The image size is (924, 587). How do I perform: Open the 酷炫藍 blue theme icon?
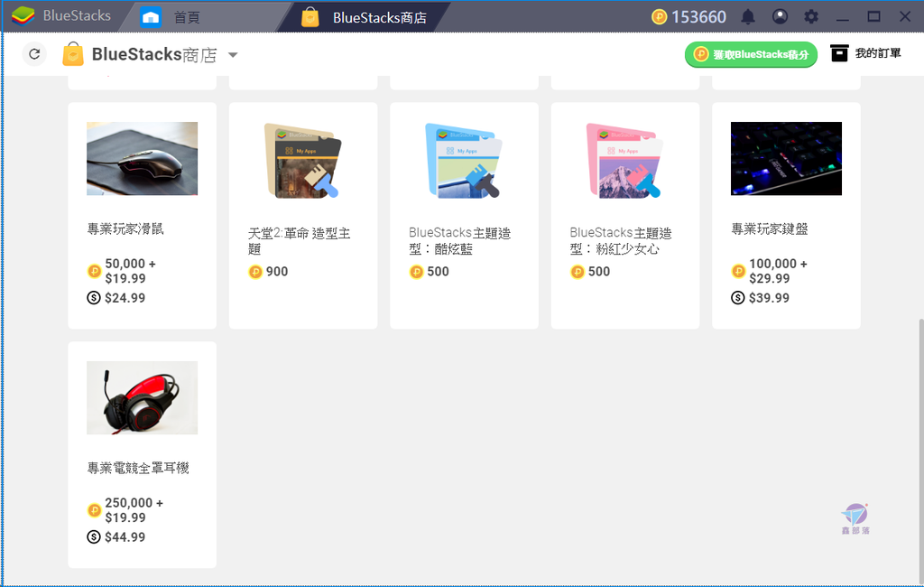click(x=464, y=160)
